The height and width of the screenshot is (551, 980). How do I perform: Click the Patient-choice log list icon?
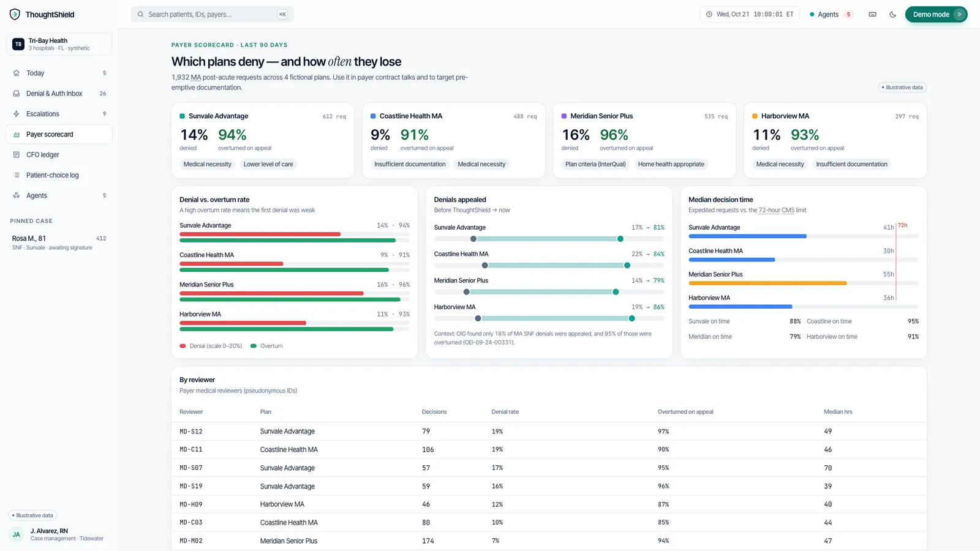pyautogui.click(x=17, y=175)
